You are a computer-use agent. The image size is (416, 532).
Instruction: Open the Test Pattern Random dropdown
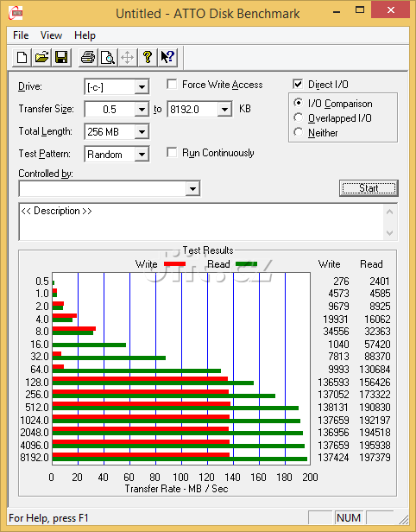142,155
